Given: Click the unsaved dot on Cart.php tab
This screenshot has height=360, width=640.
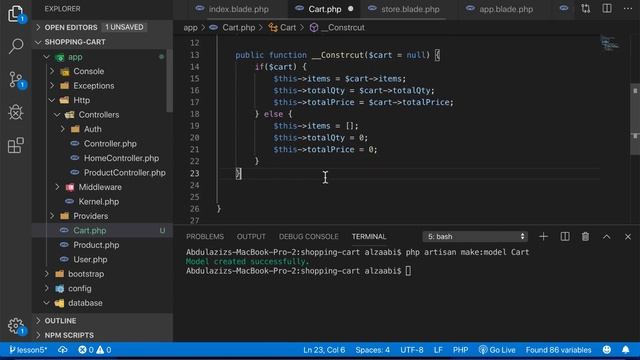Looking at the screenshot, I should pos(351,9).
